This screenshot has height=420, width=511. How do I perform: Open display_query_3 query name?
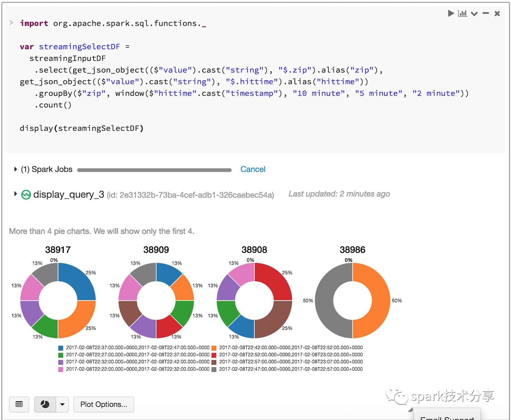click(68, 194)
